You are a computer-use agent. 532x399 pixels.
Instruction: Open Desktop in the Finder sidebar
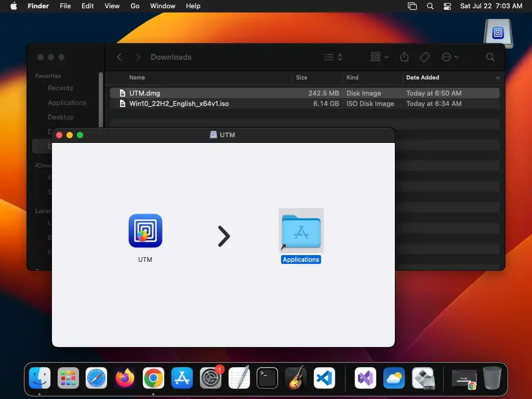click(x=60, y=117)
